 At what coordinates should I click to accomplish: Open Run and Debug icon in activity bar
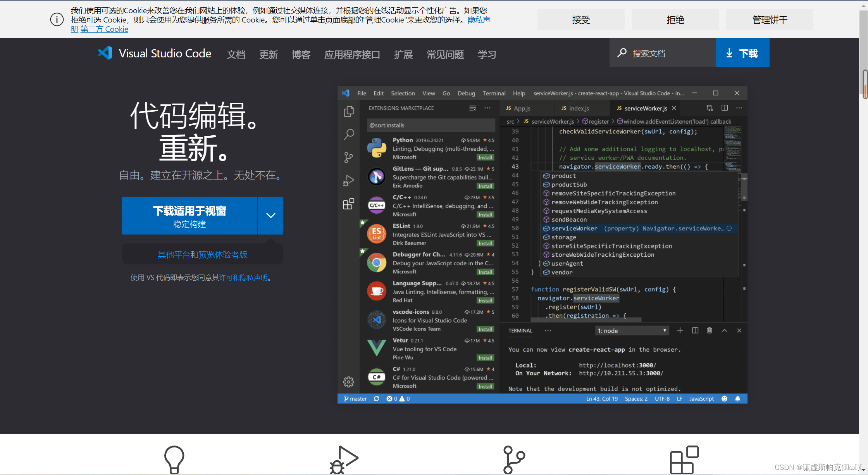pyautogui.click(x=349, y=180)
